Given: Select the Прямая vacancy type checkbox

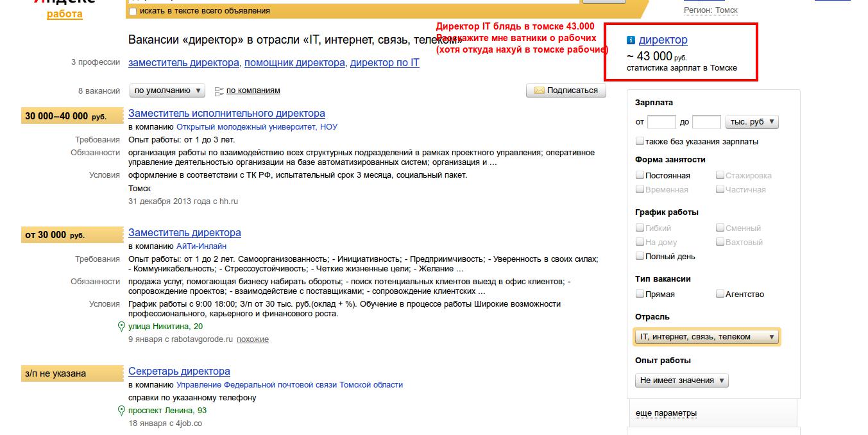Looking at the screenshot, I should tap(640, 294).
